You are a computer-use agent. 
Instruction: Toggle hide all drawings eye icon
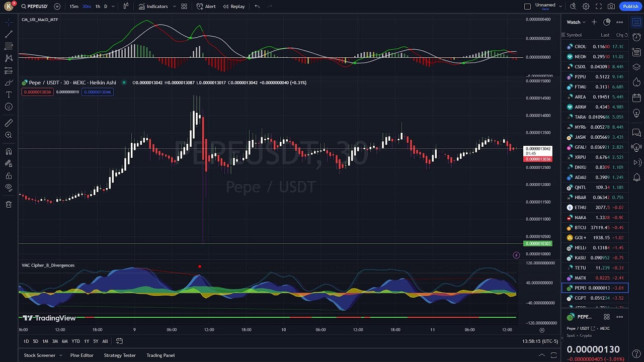(9, 188)
